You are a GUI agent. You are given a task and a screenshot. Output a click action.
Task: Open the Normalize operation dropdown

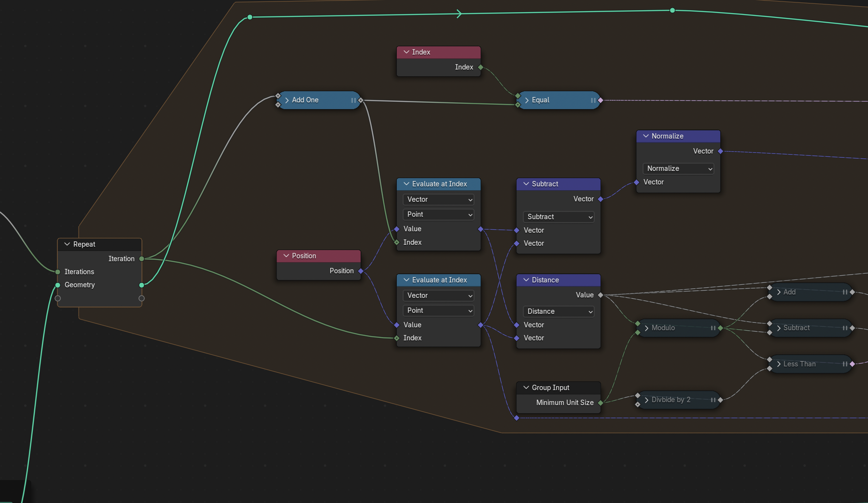point(678,168)
